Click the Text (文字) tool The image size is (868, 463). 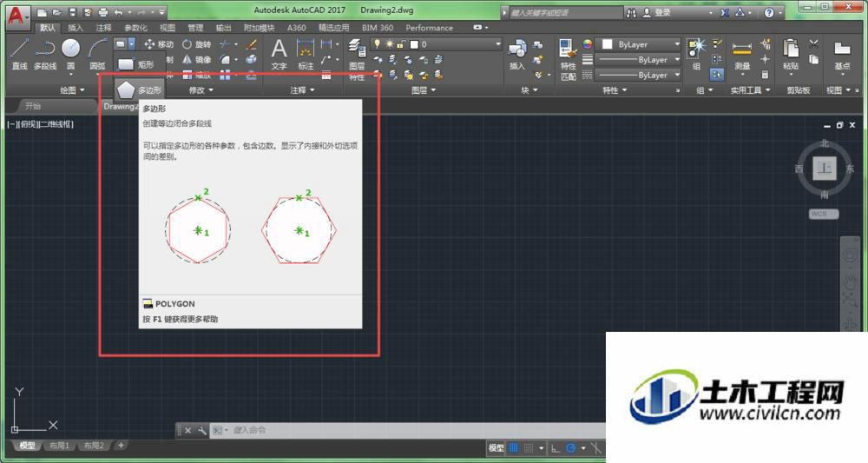(x=279, y=54)
